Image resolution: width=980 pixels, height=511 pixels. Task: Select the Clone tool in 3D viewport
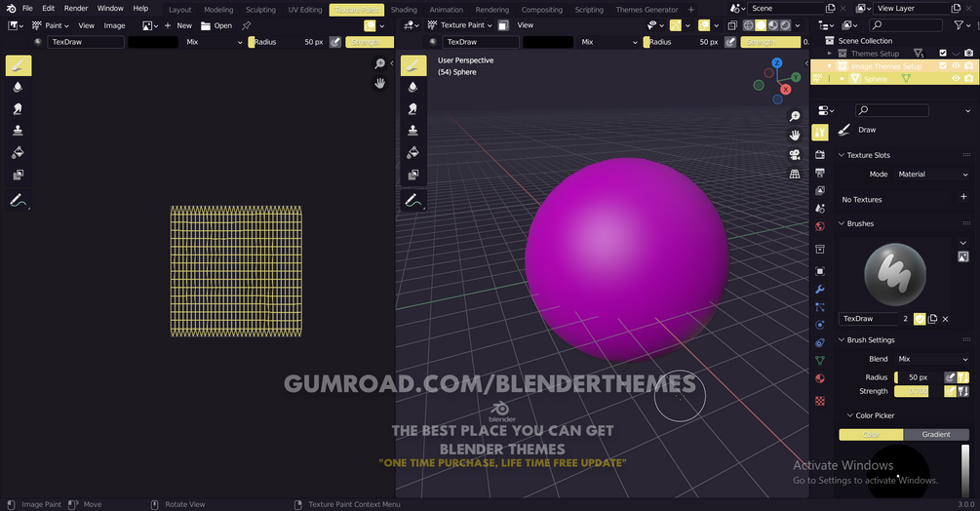(x=413, y=131)
